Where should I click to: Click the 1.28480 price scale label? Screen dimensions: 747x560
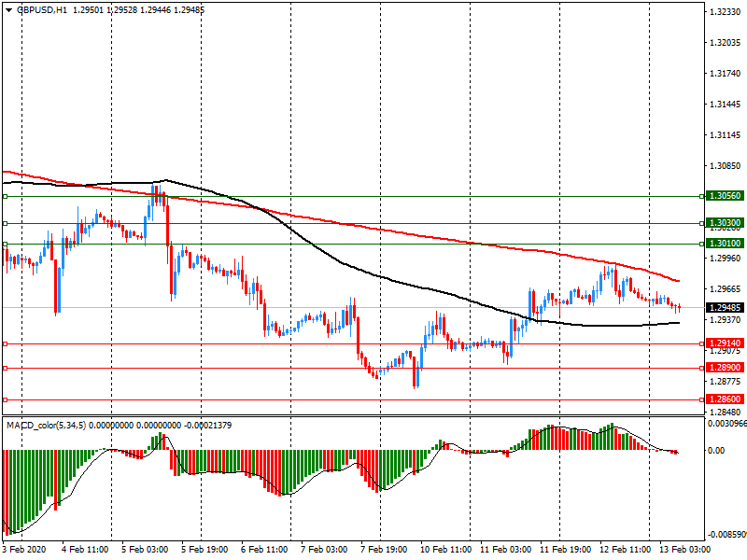click(x=726, y=413)
